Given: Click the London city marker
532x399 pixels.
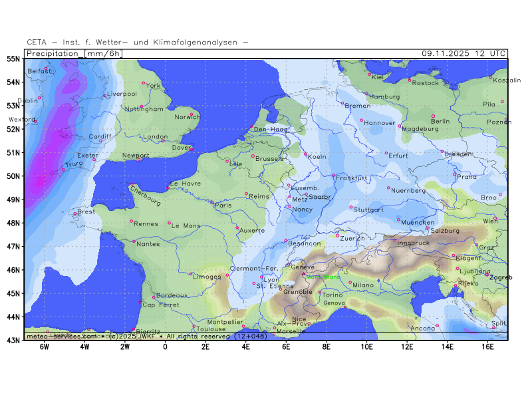Looking at the screenshot, I should (162, 140).
